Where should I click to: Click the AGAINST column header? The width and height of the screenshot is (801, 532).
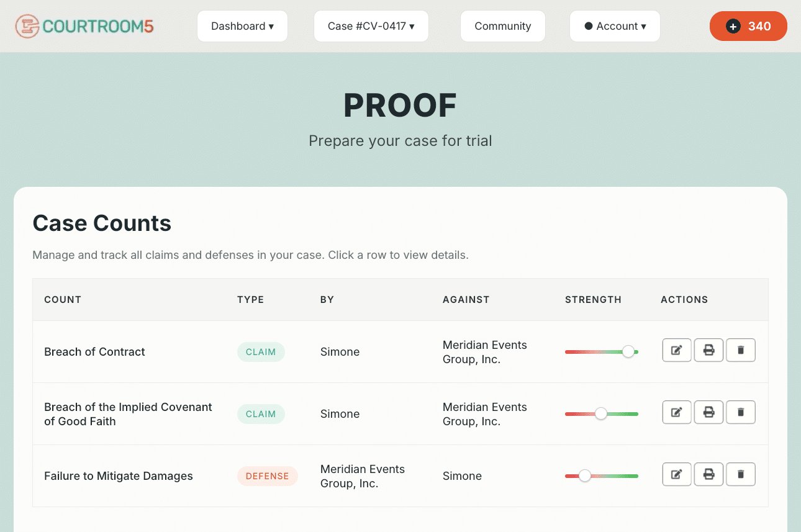pyautogui.click(x=466, y=299)
